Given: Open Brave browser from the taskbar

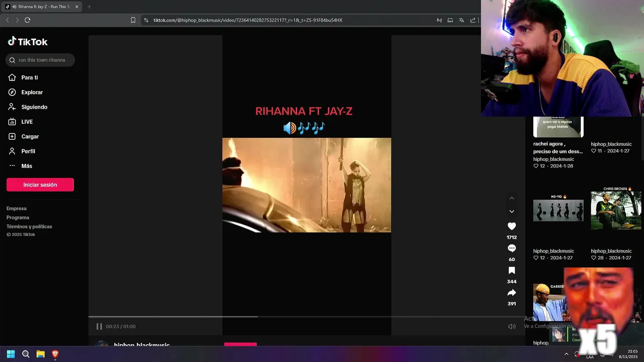Looking at the screenshot, I should coord(55,354).
